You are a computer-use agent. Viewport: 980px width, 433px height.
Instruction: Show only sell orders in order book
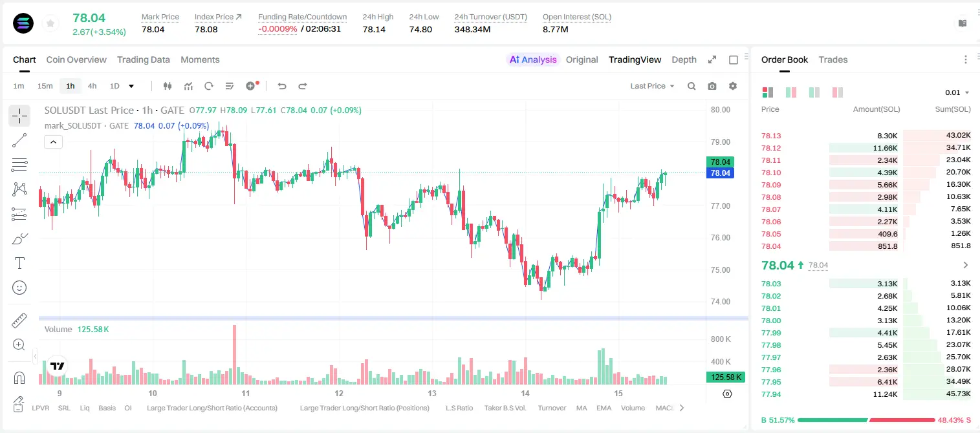click(x=838, y=92)
